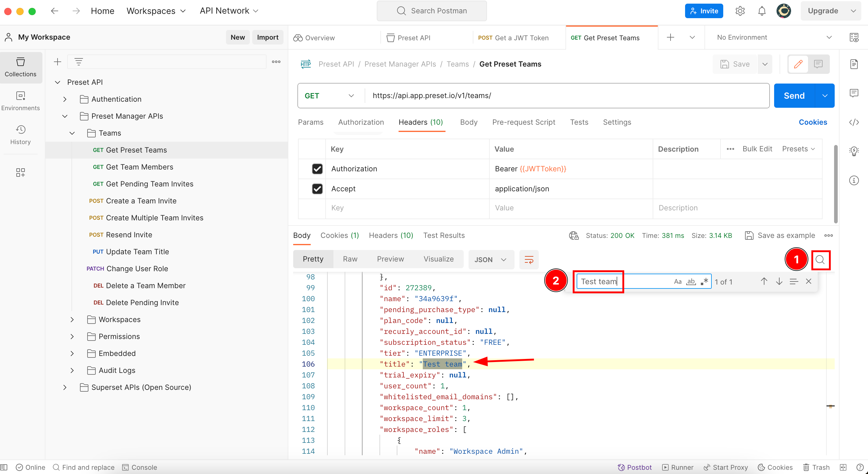The height and width of the screenshot is (474, 868).
Task: Open the History sidebar panel
Action: coord(21,135)
